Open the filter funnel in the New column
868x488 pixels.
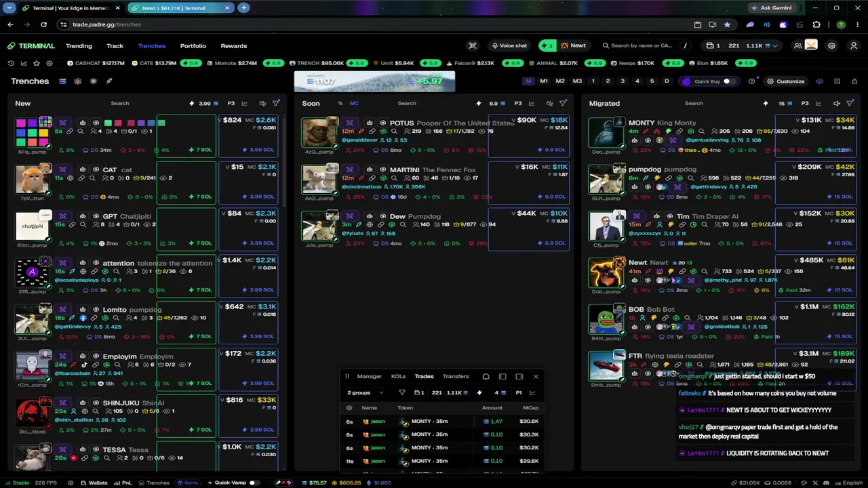click(276, 104)
